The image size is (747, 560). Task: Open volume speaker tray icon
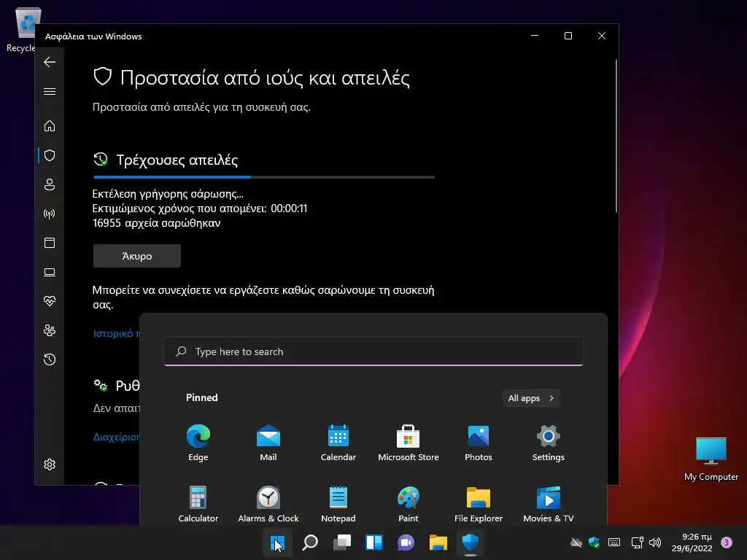(655, 542)
